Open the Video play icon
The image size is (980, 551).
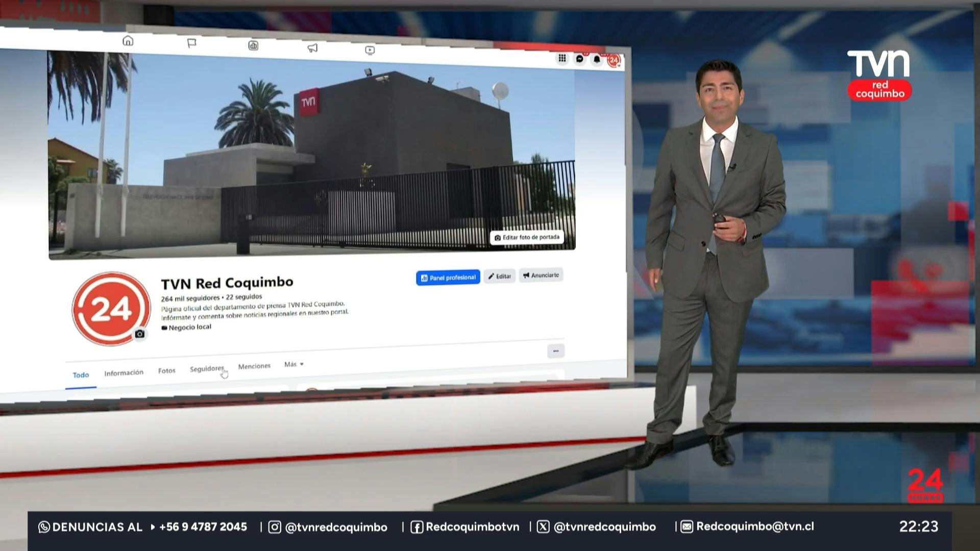tap(370, 50)
